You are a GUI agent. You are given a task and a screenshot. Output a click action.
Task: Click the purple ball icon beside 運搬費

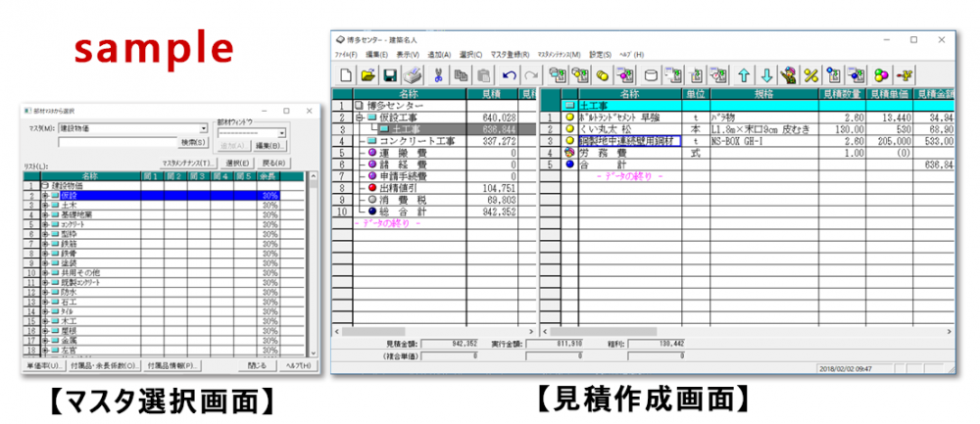(x=371, y=153)
